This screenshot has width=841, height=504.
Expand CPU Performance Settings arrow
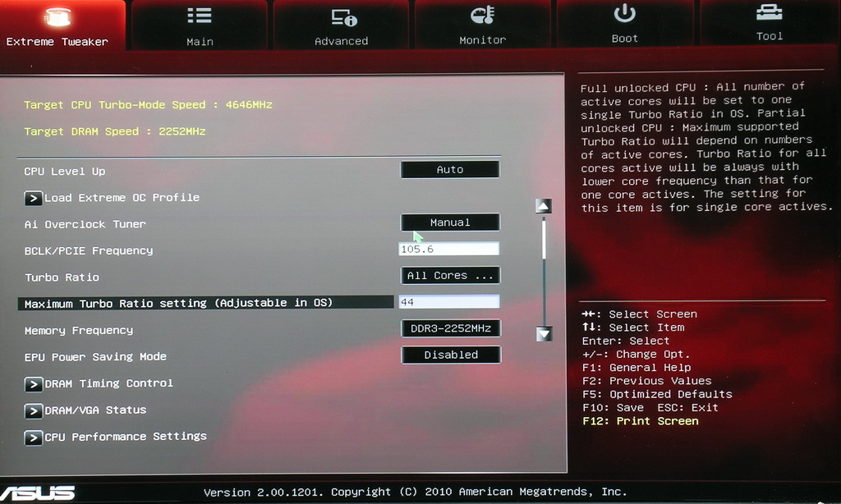point(33,438)
